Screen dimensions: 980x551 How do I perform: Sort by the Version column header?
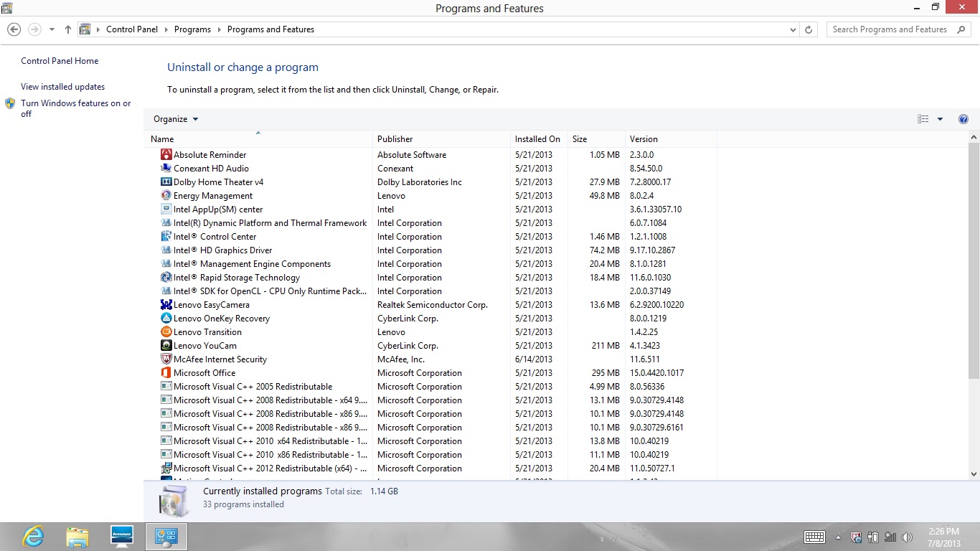coord(671,139)
